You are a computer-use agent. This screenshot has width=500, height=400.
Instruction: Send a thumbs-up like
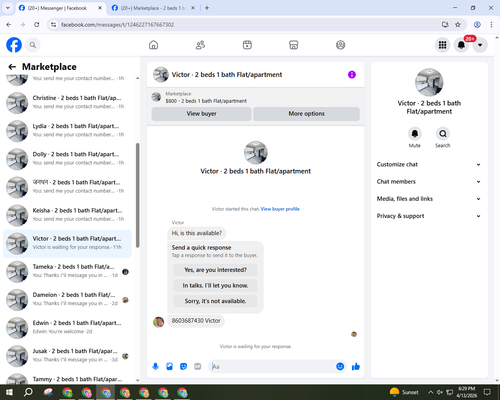pos(356,367)
